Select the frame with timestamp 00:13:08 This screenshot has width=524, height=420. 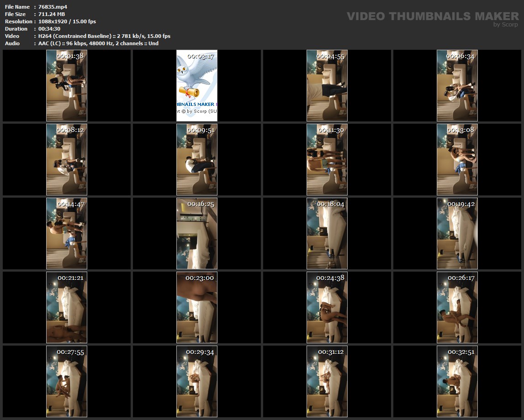[x=457, y=159]
